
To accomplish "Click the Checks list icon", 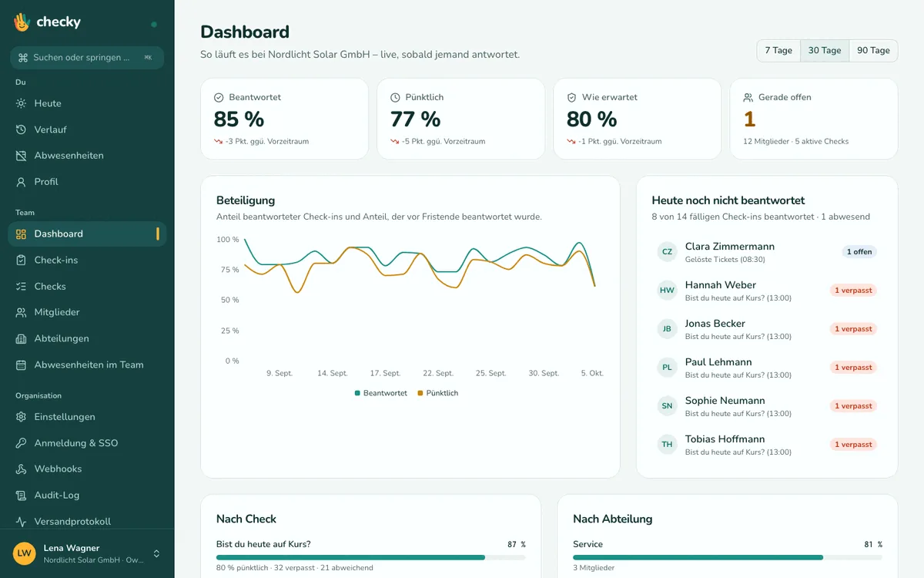I will point(21,287).
